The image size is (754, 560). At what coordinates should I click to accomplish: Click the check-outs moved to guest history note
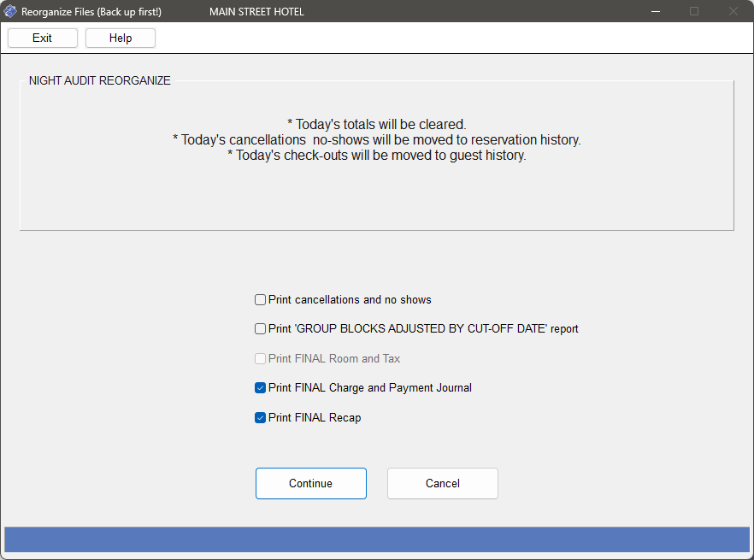coord(376,155)
